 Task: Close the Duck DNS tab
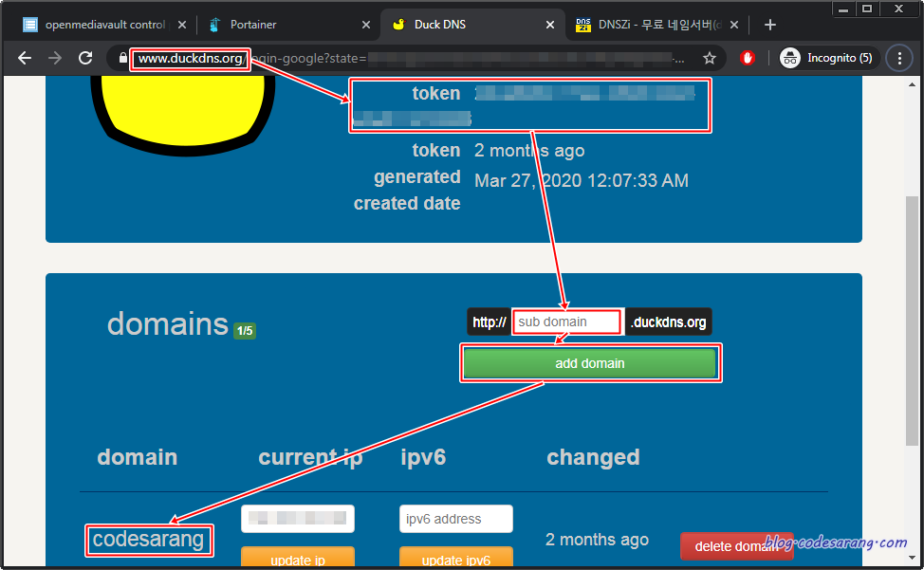point(550,25)
